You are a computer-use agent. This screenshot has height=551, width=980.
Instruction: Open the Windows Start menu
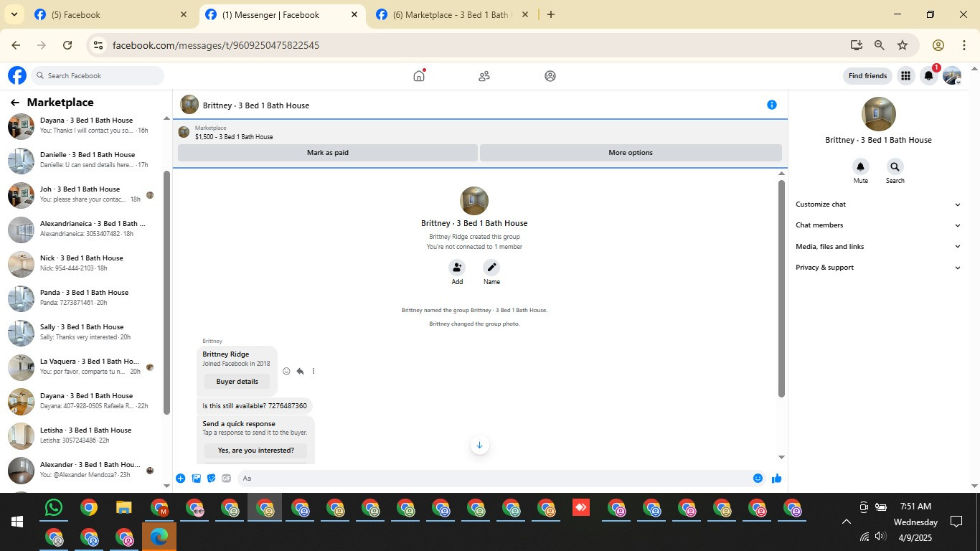pyautogui.click(x=17, y=522)
